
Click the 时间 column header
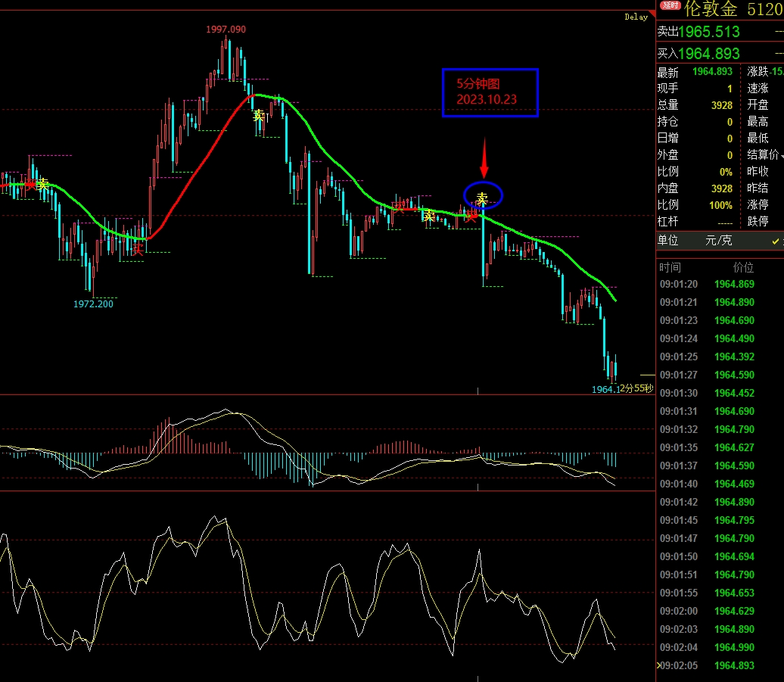coord(670,267)
